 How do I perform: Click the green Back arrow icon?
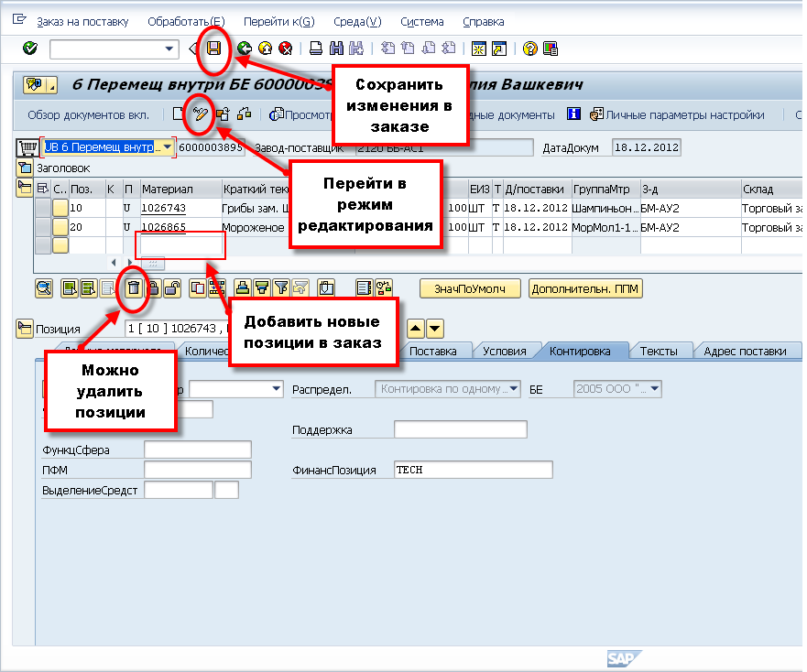(245, 49)
